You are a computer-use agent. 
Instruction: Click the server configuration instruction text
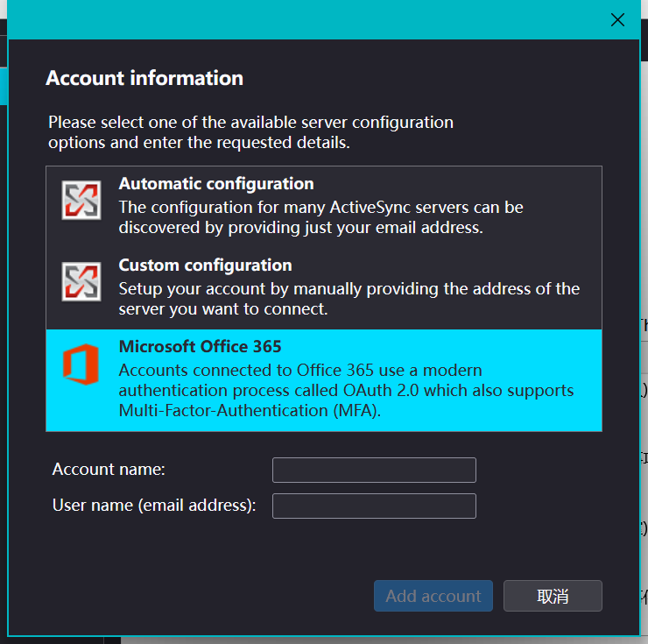pyautogui.click(x=250, y=132)
